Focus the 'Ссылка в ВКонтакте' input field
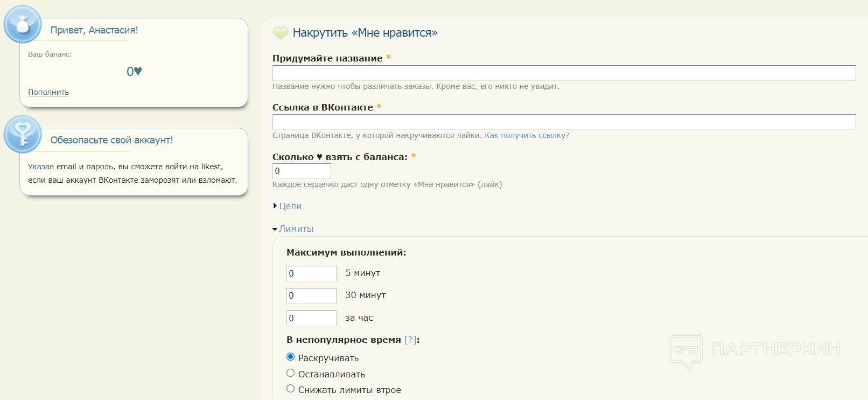Viewport: 868px width, 400px height. 564,122
